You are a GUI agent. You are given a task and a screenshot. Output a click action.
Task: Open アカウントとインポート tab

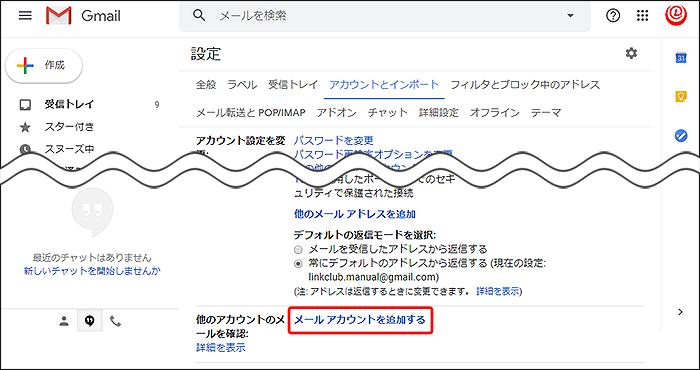(384, 85)
